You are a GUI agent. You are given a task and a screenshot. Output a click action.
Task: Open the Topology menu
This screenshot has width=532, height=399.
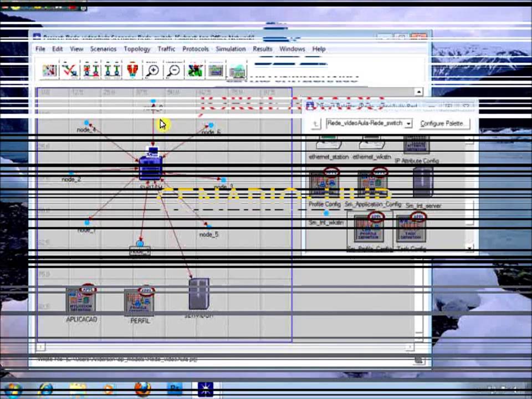point(137,49)
